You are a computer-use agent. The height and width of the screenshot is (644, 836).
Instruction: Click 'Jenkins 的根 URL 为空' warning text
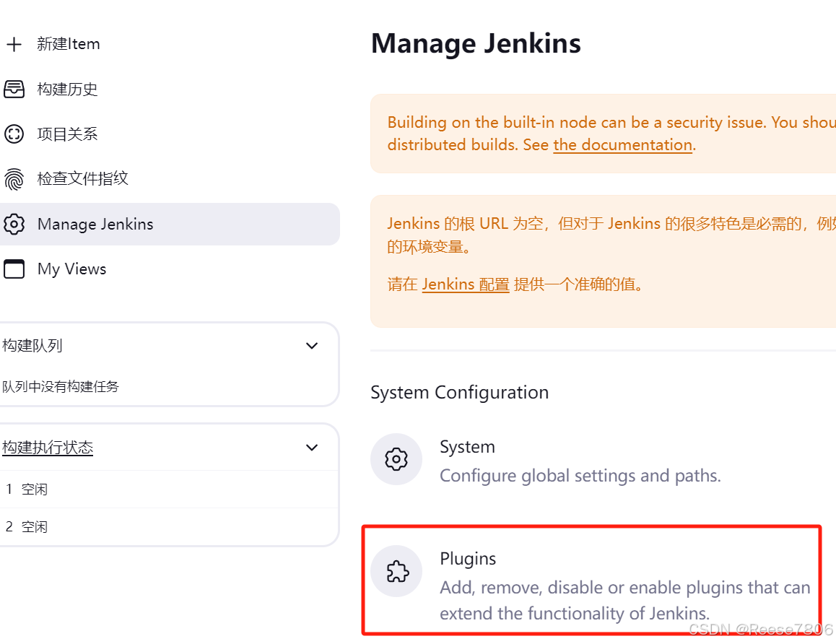(x=611, y=235)
